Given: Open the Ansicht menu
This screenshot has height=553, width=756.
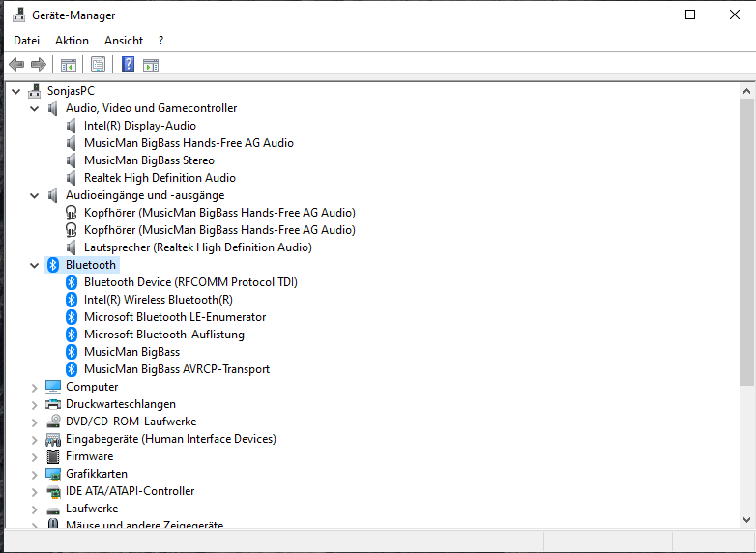Looking at the screenshot, I should tap(124, 41).
